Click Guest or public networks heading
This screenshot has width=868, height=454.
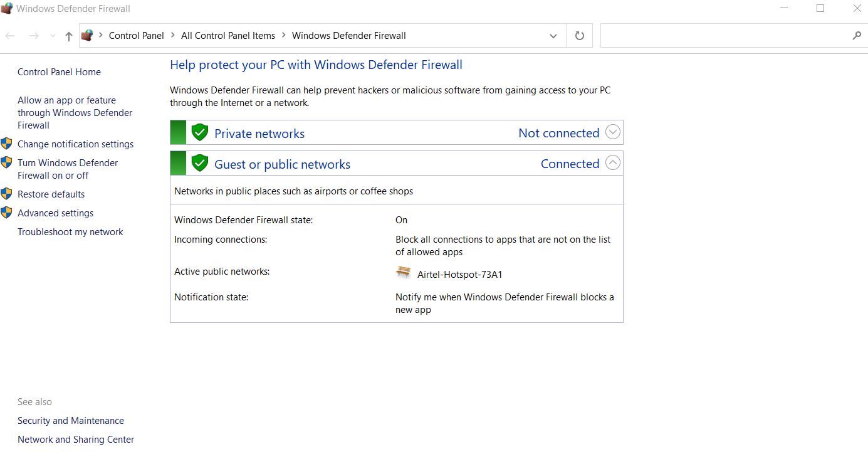(x=282, y=164)
